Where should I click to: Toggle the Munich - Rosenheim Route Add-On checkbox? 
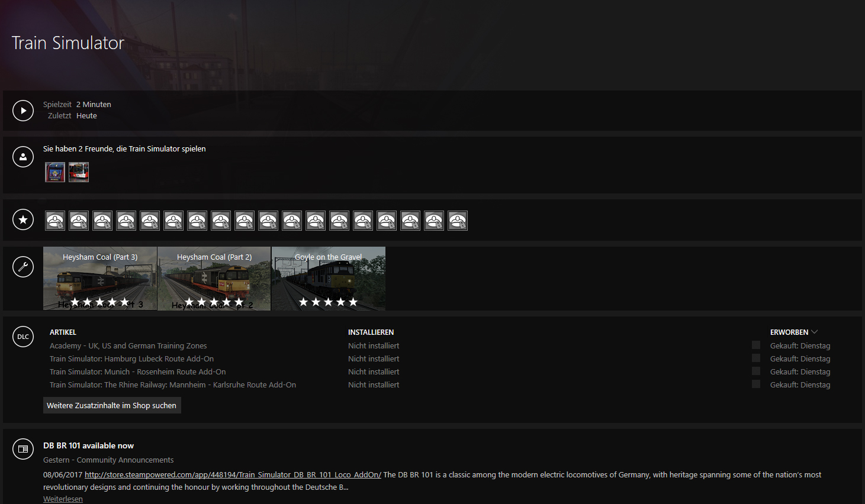756,371
